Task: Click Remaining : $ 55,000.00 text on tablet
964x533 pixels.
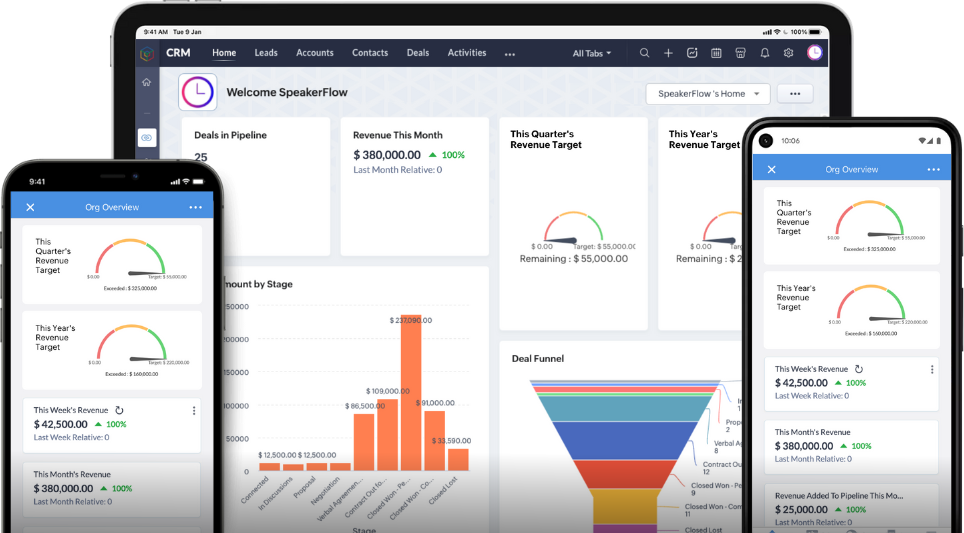Action: tap(574, 259)
